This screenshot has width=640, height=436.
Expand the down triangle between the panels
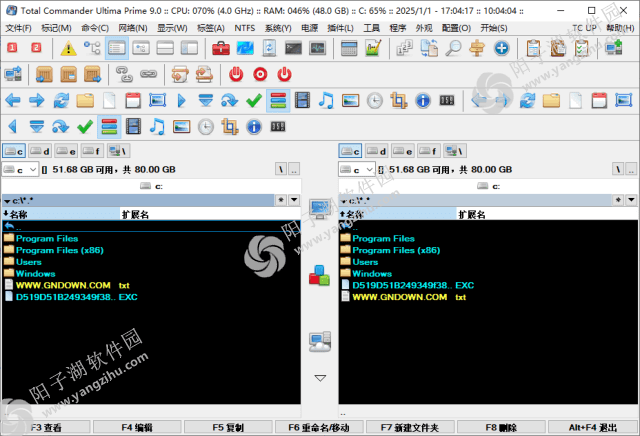pos(320,378)
